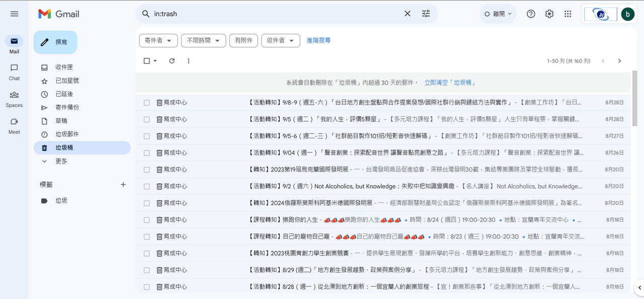The image size is (644, 299).
Task: Click the vertical scrollbar of the mail list
Action: (x=635, y=98)
